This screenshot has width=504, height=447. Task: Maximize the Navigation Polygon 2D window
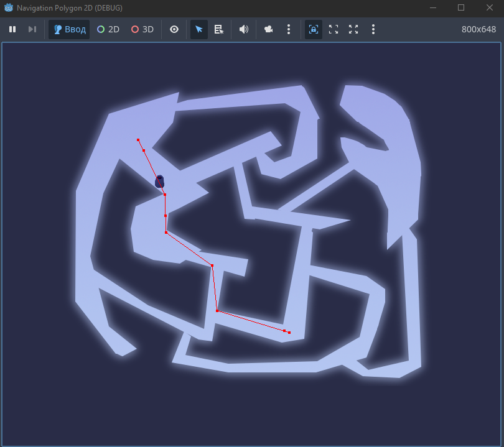[x=461, y=7]
